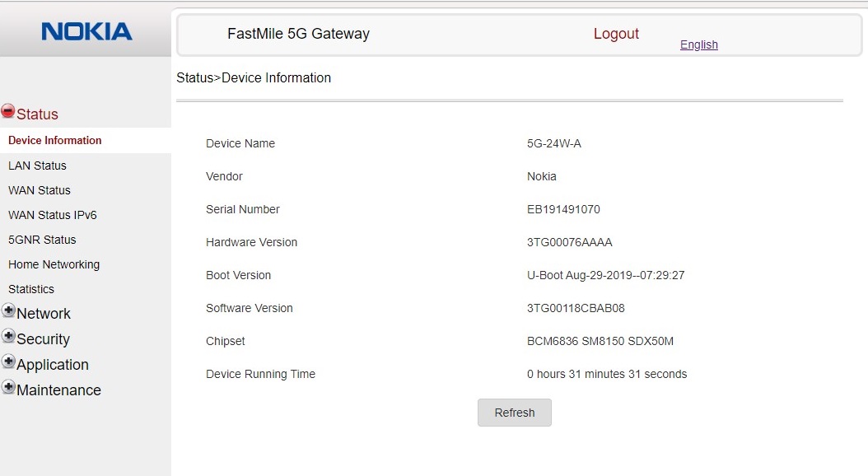Viewport: 868px width, 476px height.
Task: Open LAN Status in sidebar
Action: click(37, 166)
